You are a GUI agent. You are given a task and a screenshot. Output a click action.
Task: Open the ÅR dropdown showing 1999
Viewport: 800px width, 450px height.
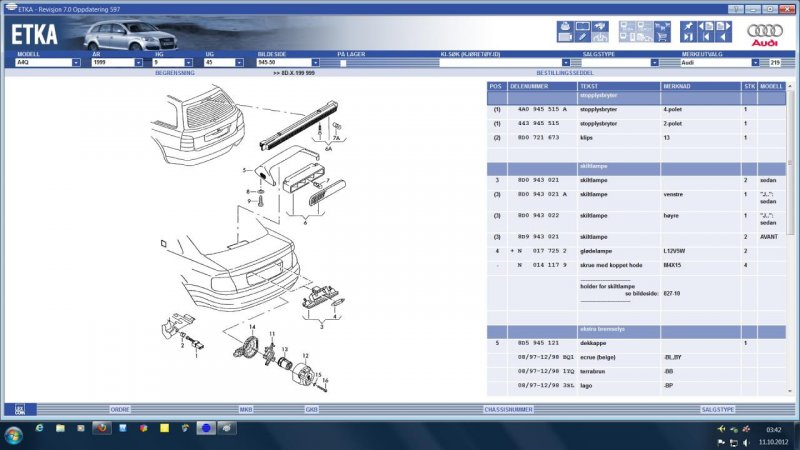click(x=137, y=62)
